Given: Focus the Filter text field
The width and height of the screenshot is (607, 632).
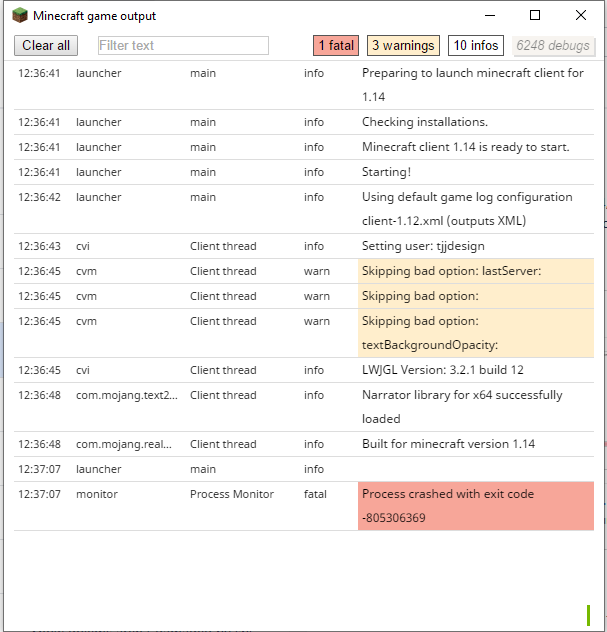Looking at the screenshot, I should pos(183,45).
